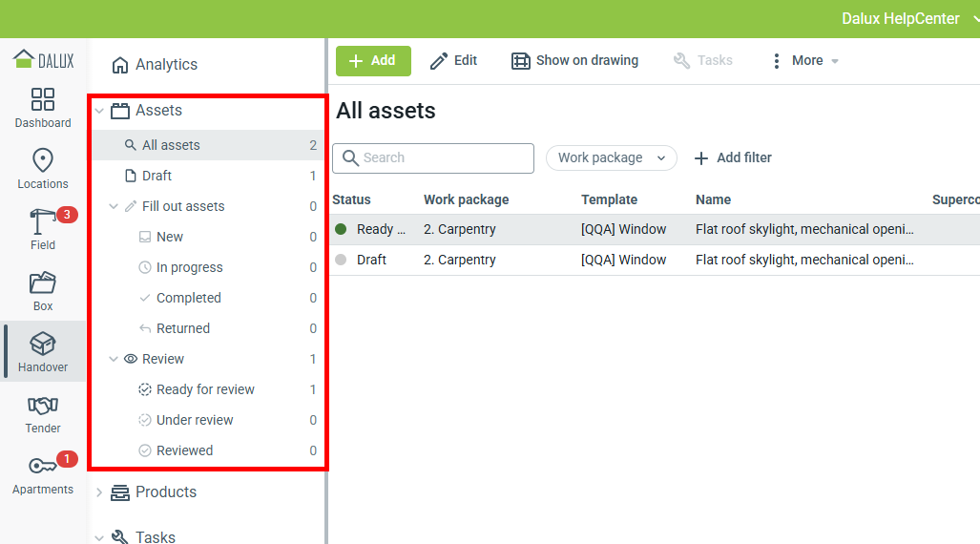Open the Work package filter dropdown
This screenshot has height=544, width=980.
pos(611,157)
